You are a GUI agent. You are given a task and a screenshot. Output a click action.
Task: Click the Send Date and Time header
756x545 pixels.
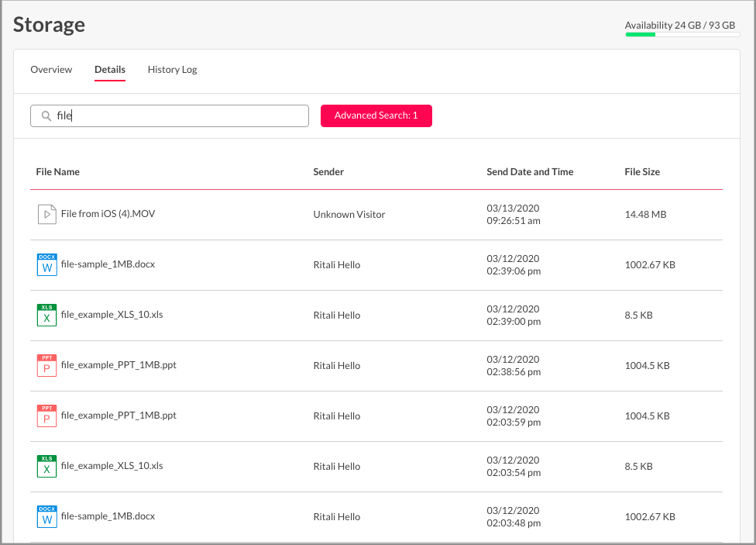pos(530,172)
